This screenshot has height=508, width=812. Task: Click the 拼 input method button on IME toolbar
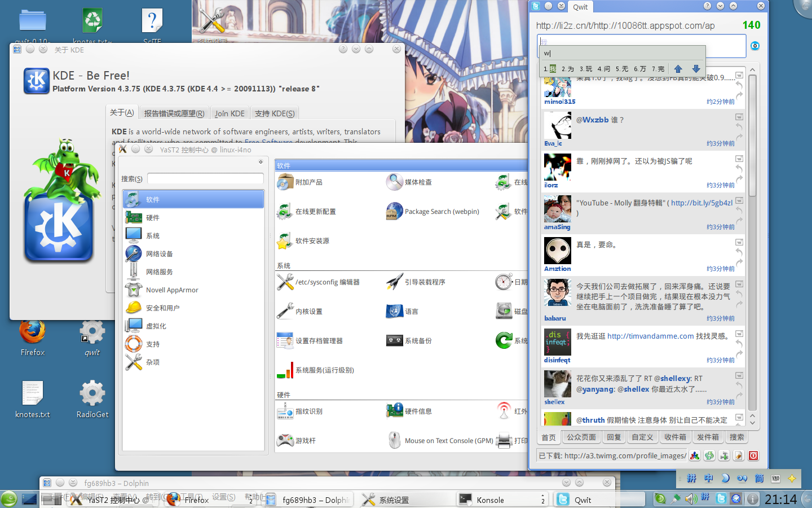tap(692, 479)
